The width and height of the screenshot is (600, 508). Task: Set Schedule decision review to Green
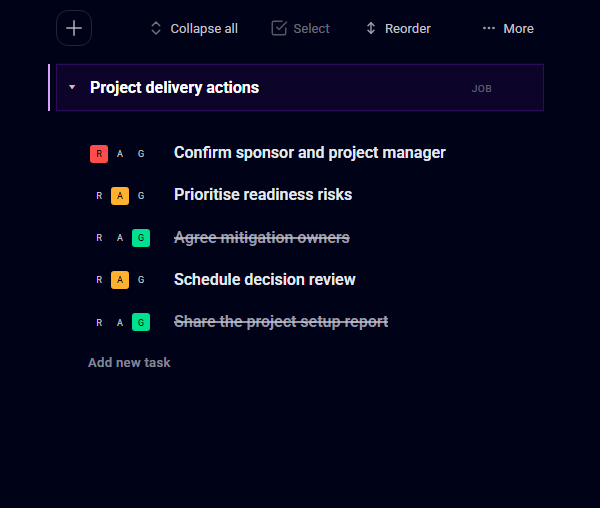141,280
